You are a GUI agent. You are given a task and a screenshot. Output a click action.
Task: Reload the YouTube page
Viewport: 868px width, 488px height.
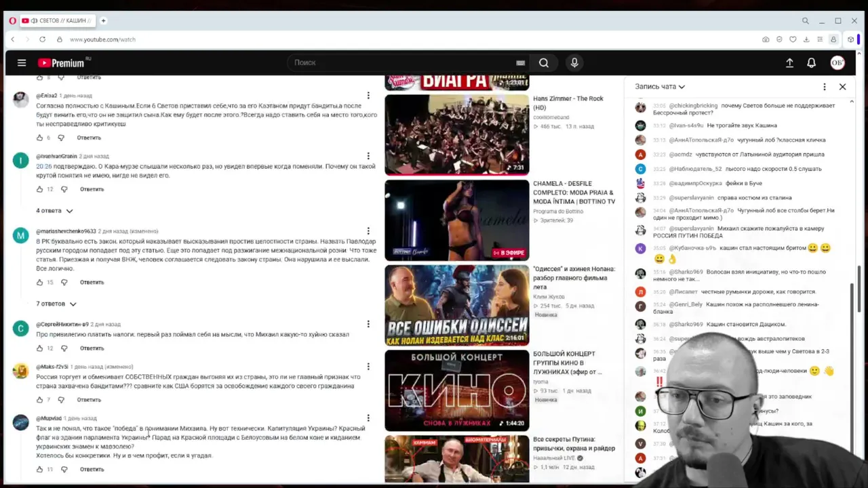[42, 39]
